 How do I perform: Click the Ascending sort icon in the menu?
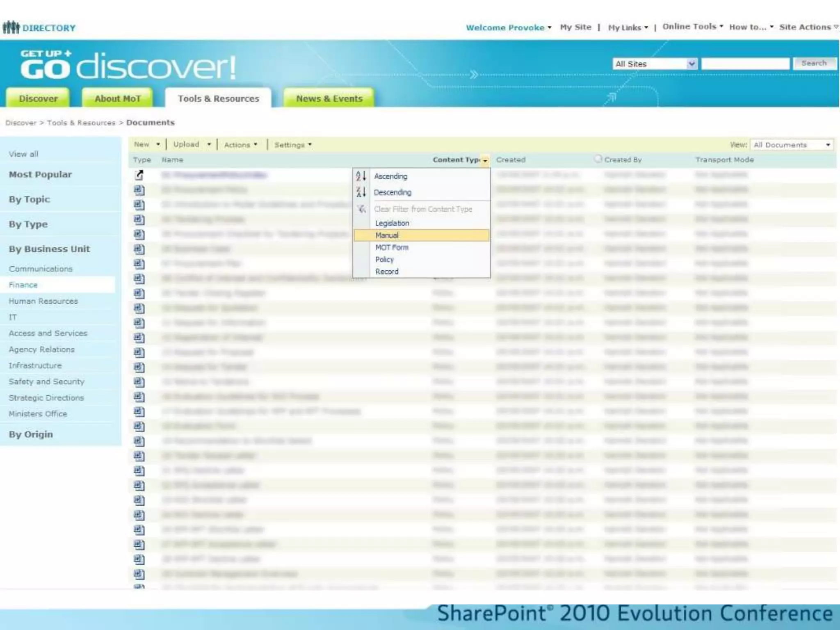(x=361, y=176)
